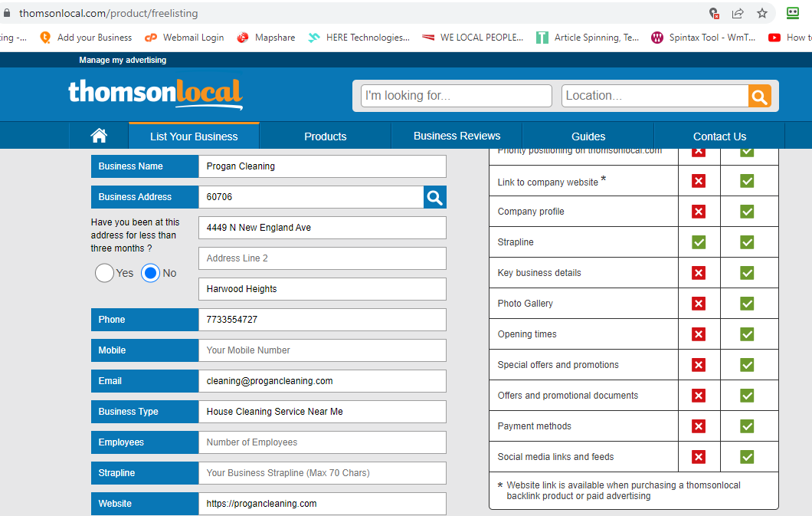
Task: Click red cross for Payment methods
Action: click(x=699, y=426)
